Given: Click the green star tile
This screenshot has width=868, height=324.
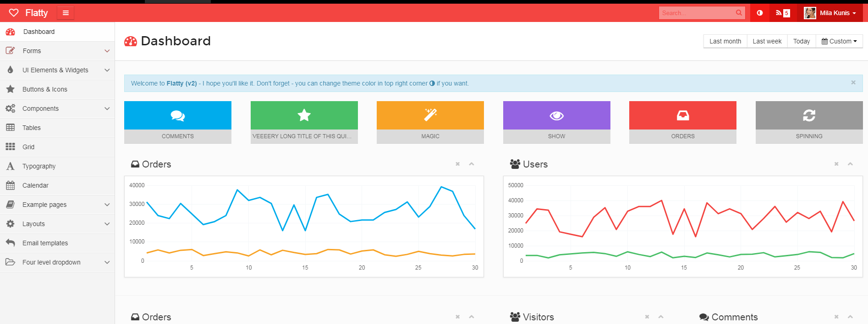Looking at the screenshot, I should pos(304,115).
